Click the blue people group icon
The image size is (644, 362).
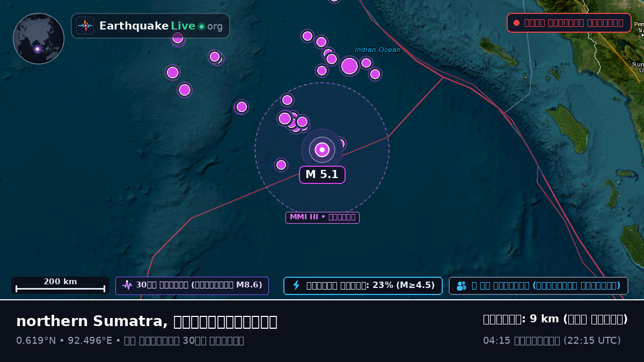(x=462, y=286)
